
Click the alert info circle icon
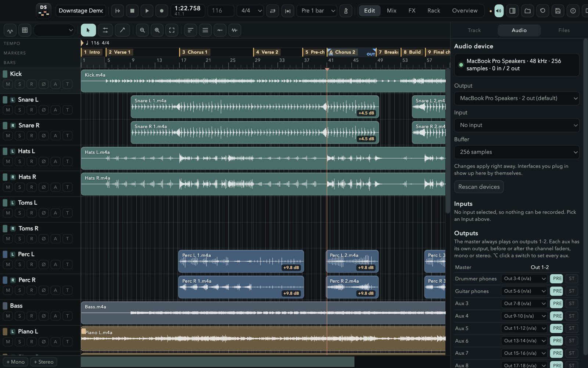point(573,11)
